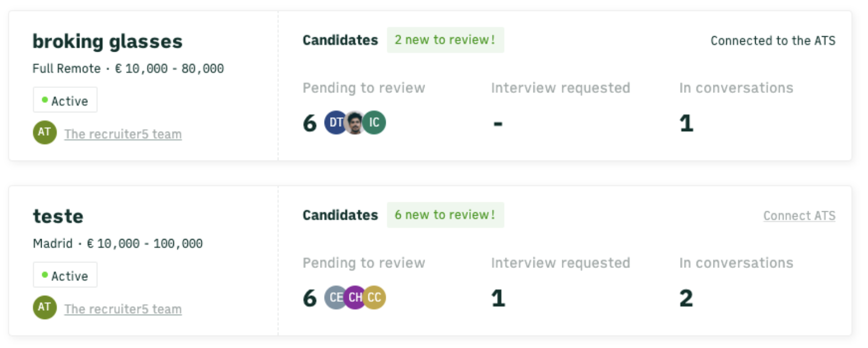
Task: Click the CE candidate avatar
Action: [x=335, y=298]
